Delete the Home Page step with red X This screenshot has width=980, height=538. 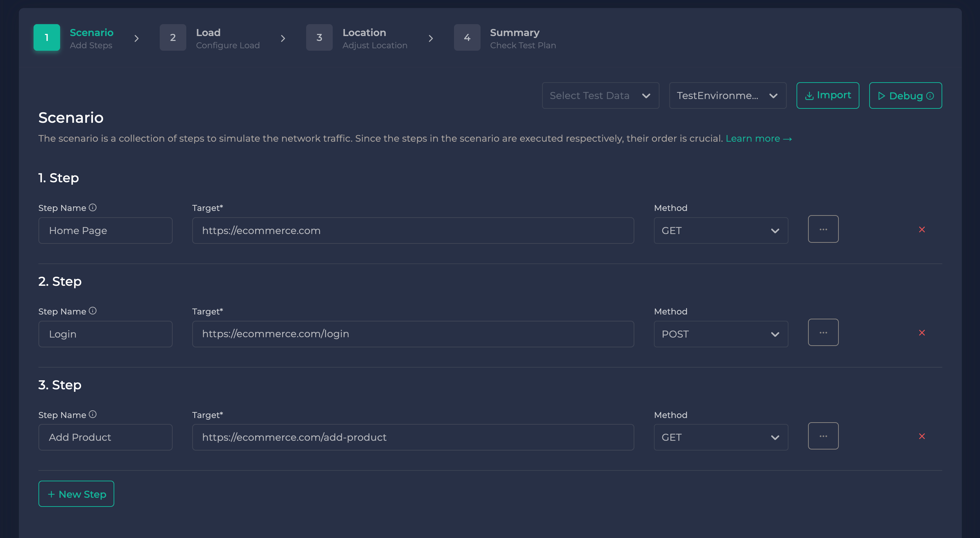pos(922,229)
